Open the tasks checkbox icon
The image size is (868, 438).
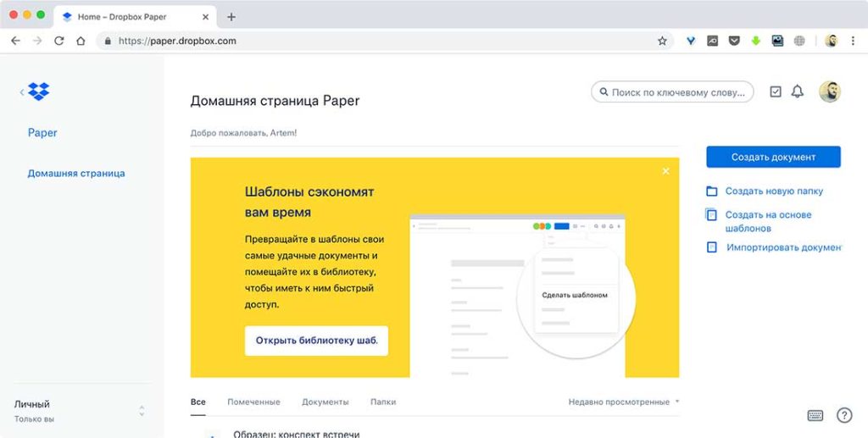point(776,91)
